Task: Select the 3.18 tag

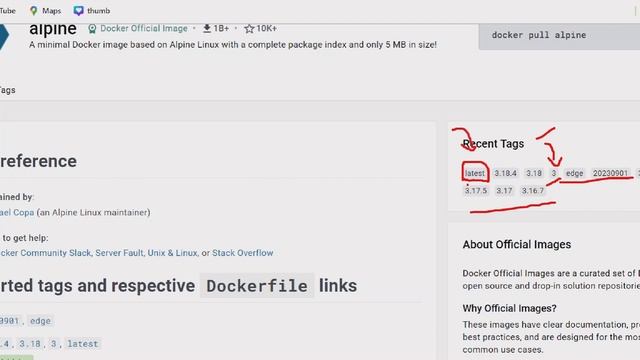Action: (x=534, y=173)
